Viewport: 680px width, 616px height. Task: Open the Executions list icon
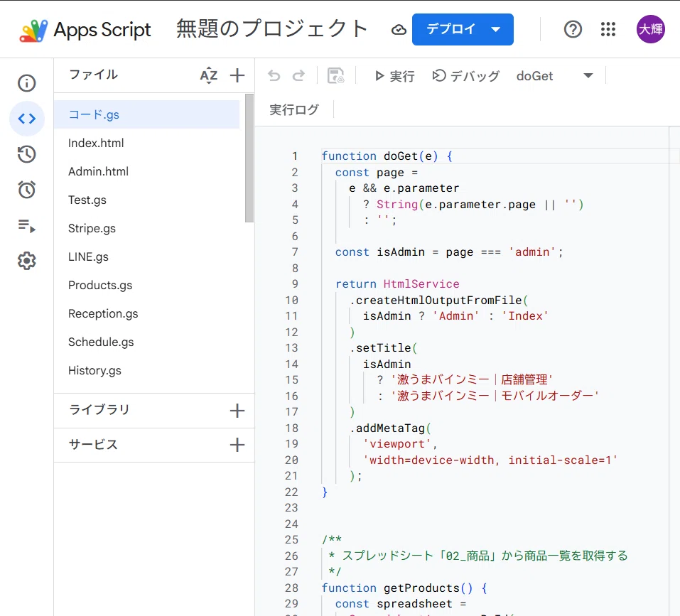[x=26, y=225]
